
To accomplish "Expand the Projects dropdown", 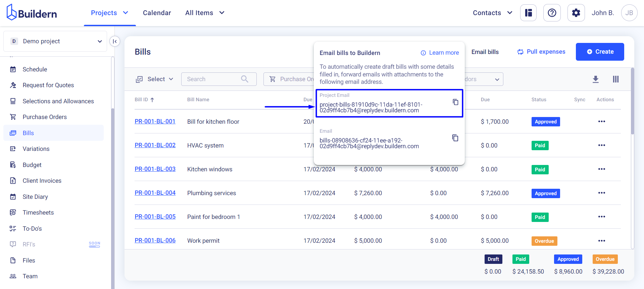I will tap(126, 13).
